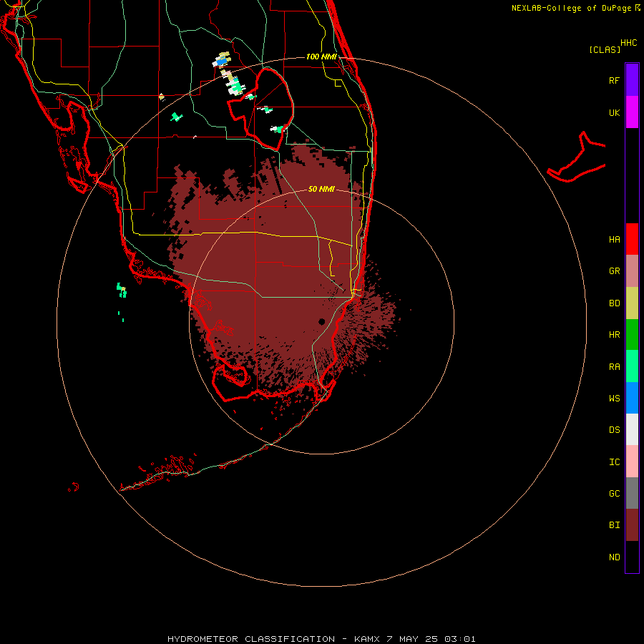Viewport: 644px width, 644px height.
Task: Click the BI legend label
Action: (615, 525)
